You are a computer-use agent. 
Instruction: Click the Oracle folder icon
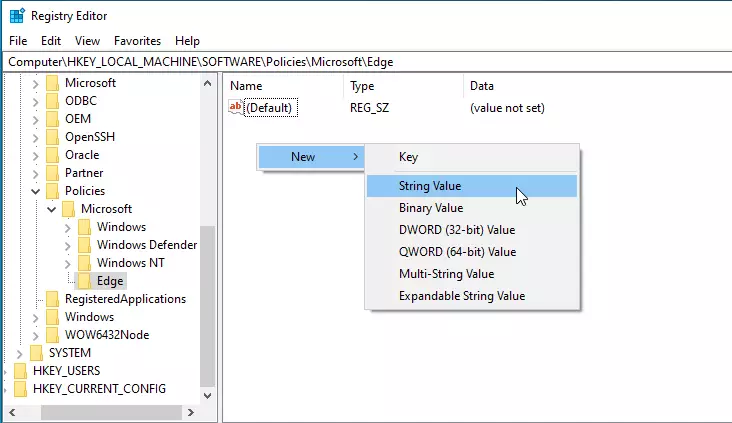(53, 155)
